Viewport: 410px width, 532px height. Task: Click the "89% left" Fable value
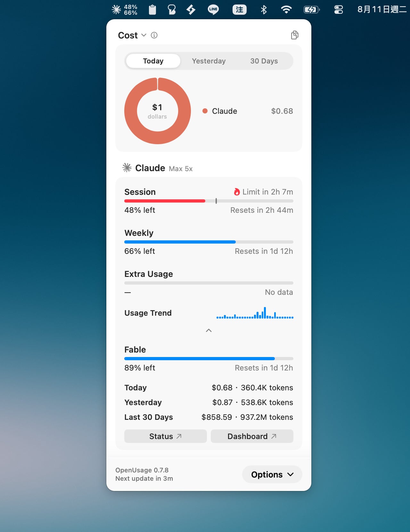click(x=140, y=368)
